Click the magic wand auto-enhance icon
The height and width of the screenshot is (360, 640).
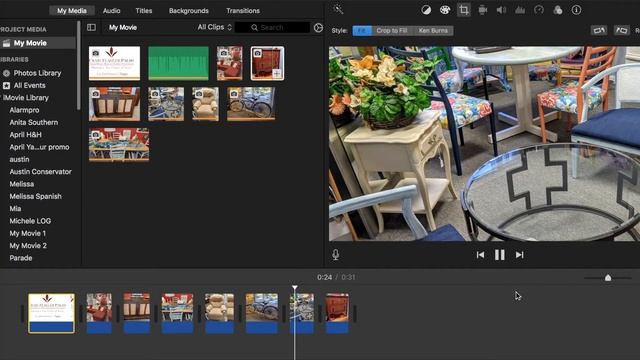[338, 9]
